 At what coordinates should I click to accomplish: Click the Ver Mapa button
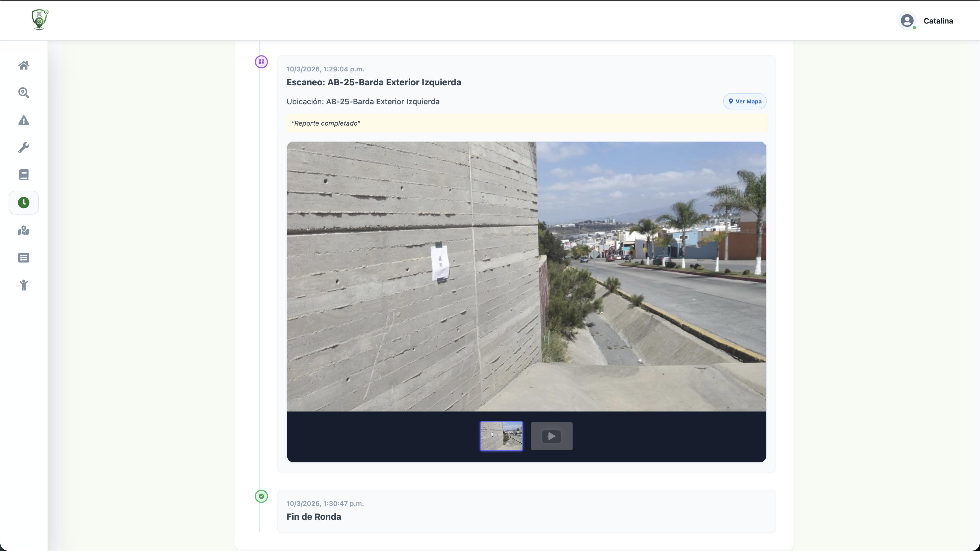point(745,101)
